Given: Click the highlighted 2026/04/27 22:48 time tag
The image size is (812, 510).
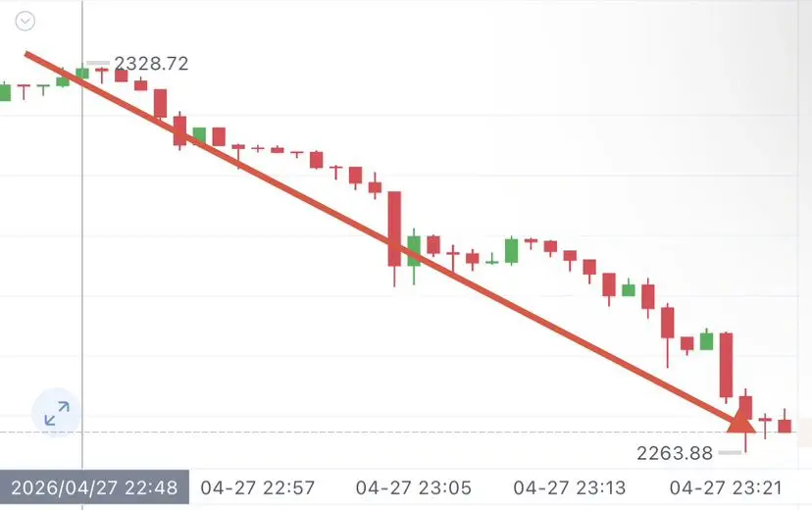Looking at the screenshot, I should (94, 487).
